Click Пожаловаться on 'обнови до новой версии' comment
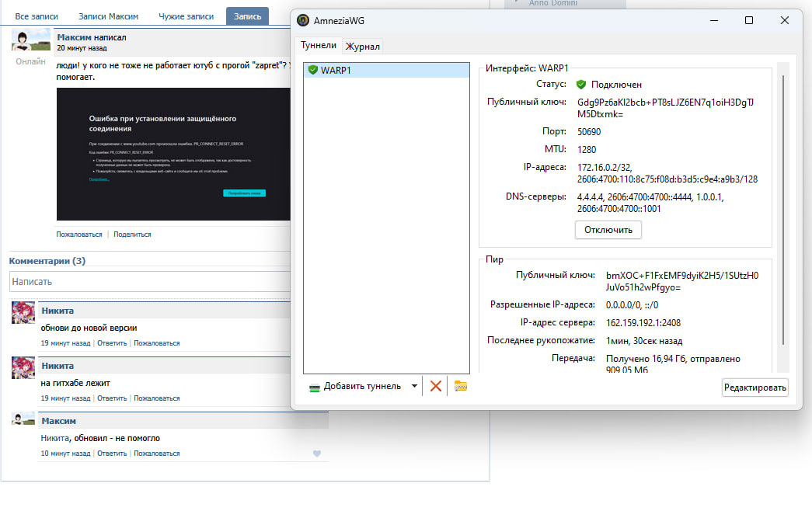 tap(157, 343)
